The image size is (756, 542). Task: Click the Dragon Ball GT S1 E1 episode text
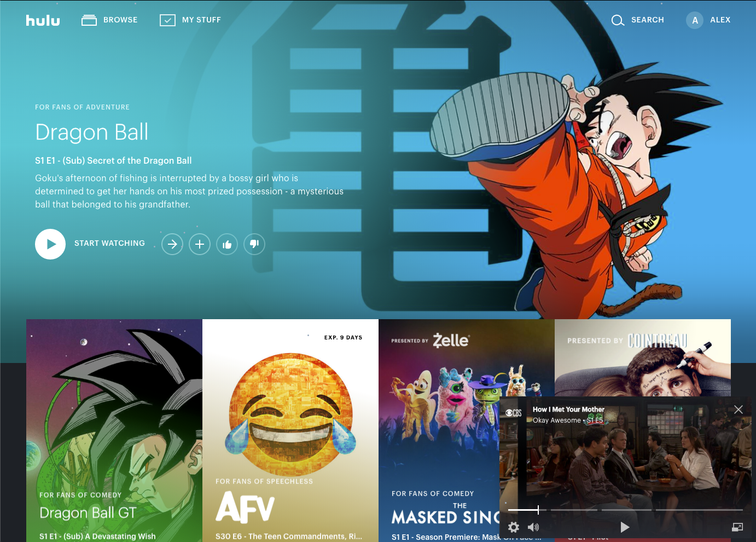[97, 537]
